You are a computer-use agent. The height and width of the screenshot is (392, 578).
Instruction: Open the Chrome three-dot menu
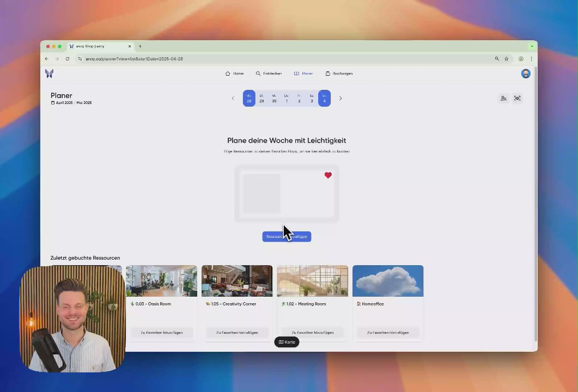[531, 59]
